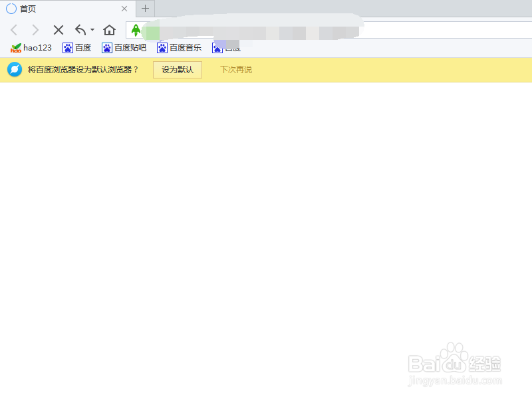The image size is (532, 399).
Task: Go to home page via house icon
Action: point(109,30)
